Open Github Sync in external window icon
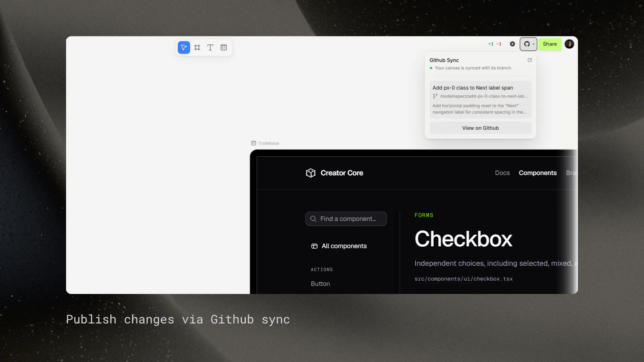644x362 pixels. point(530,60)
